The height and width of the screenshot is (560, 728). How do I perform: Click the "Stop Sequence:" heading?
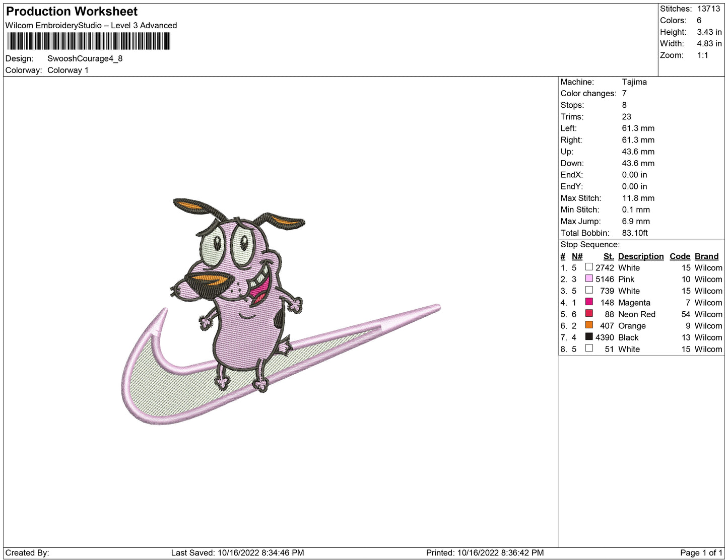click(590, 244)
